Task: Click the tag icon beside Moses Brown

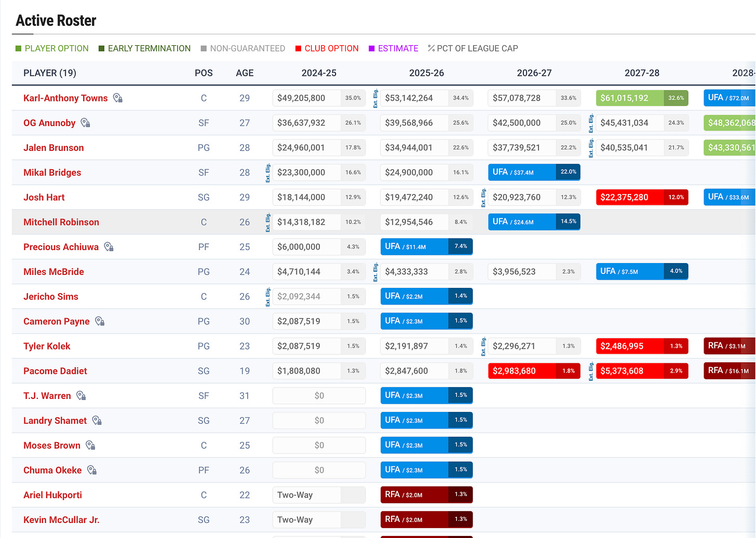Action: (x=90, y=445)
